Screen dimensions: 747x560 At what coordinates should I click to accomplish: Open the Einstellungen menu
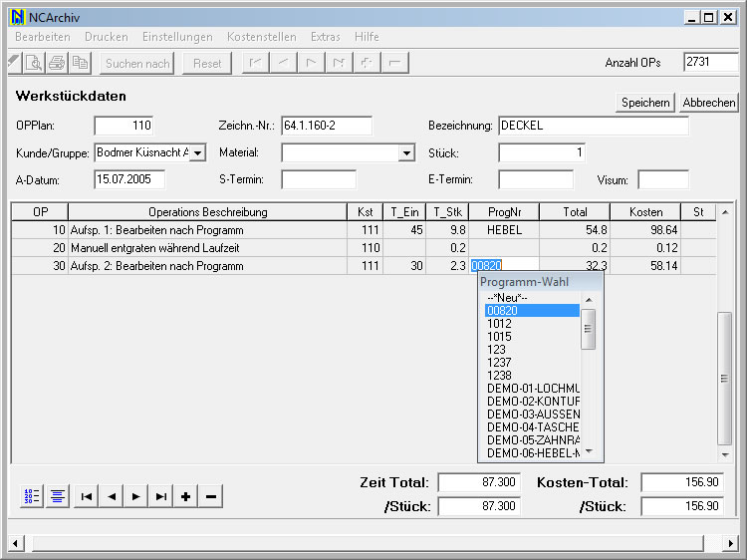(x=177, y=37)
